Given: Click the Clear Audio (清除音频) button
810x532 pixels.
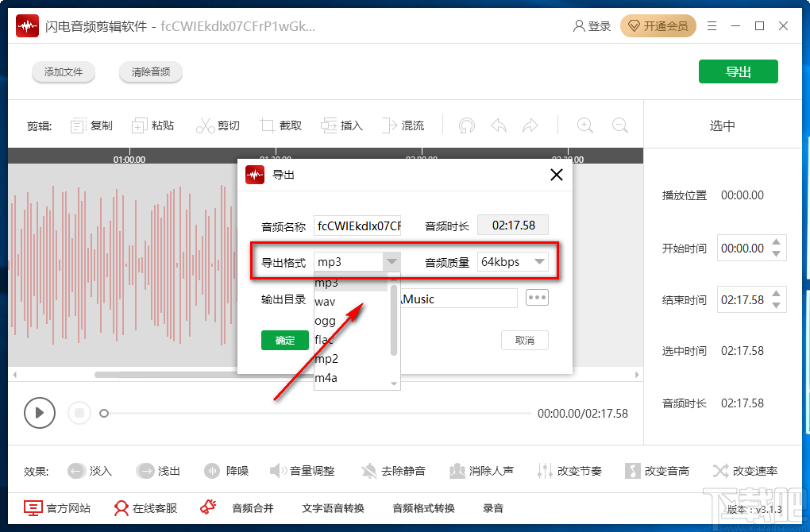Looking at the screenshot, I should [151, 71].
